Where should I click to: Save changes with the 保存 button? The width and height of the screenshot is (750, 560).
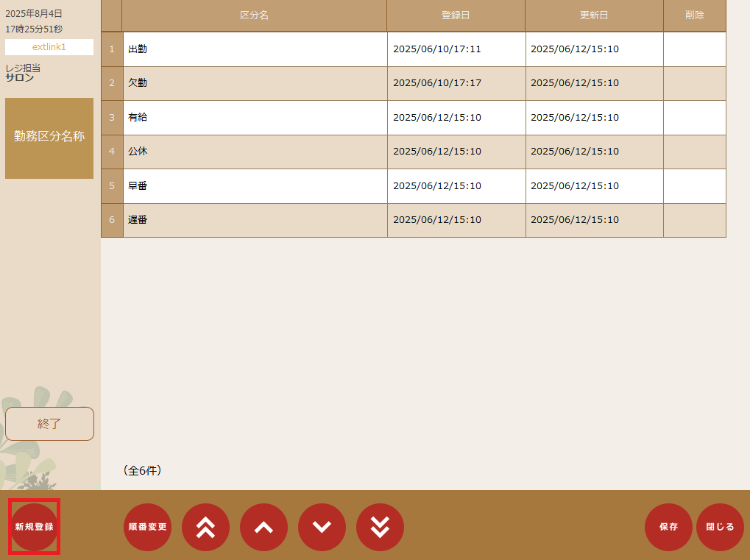pos(668,527)
